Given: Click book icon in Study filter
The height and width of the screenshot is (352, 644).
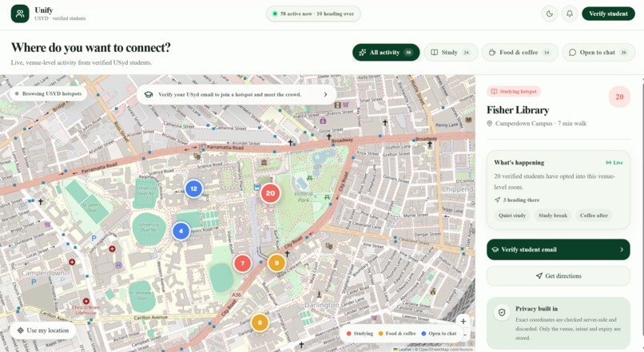Looking at the screenshot, I should (x=434, y=52).
